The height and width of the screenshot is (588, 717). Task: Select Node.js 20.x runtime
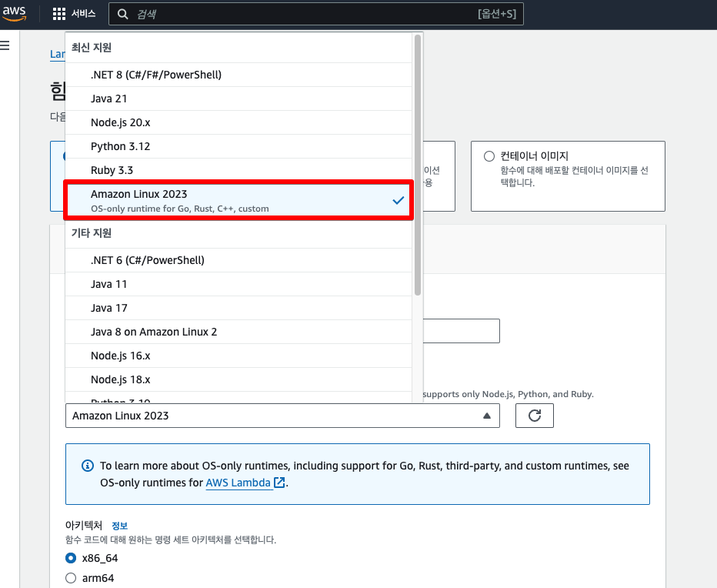tap(238, 122)
